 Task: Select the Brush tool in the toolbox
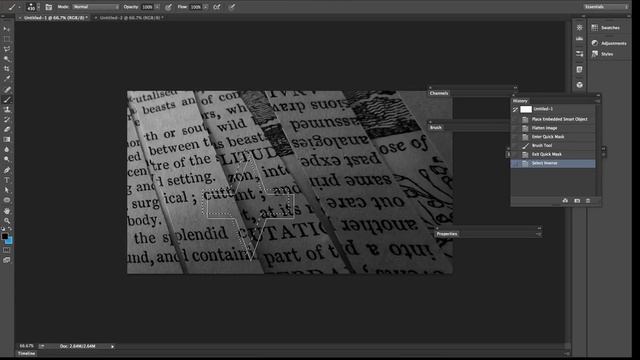click(7, 100)
